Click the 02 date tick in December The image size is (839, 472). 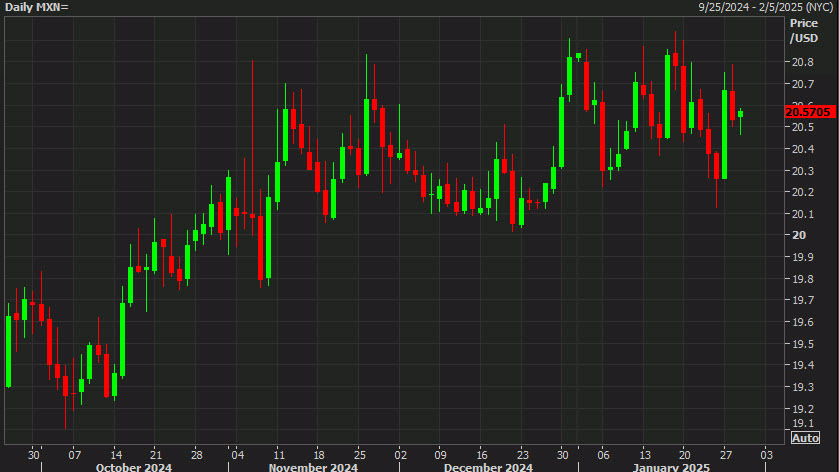[400, 455]
